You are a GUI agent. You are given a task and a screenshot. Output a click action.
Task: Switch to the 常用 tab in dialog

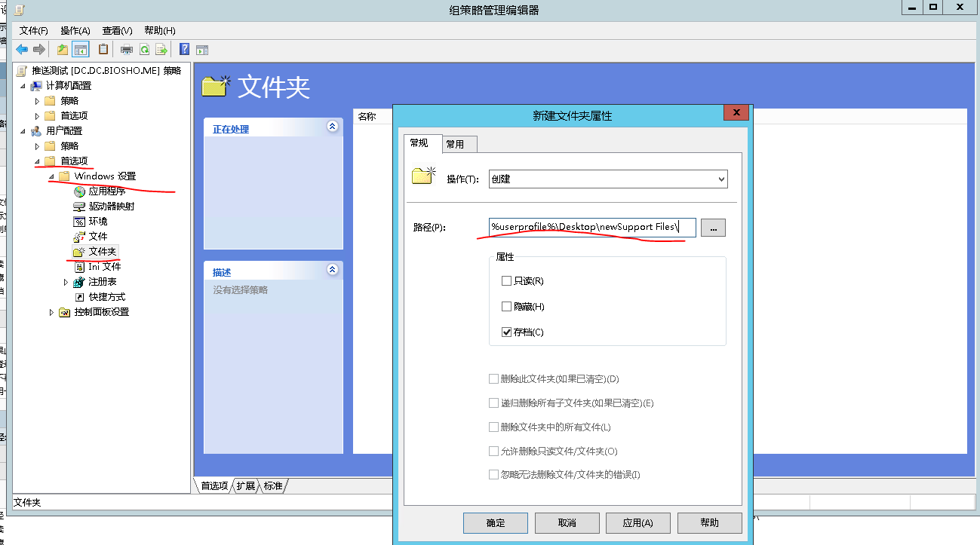pyautogui.click(x=455, y=144)
